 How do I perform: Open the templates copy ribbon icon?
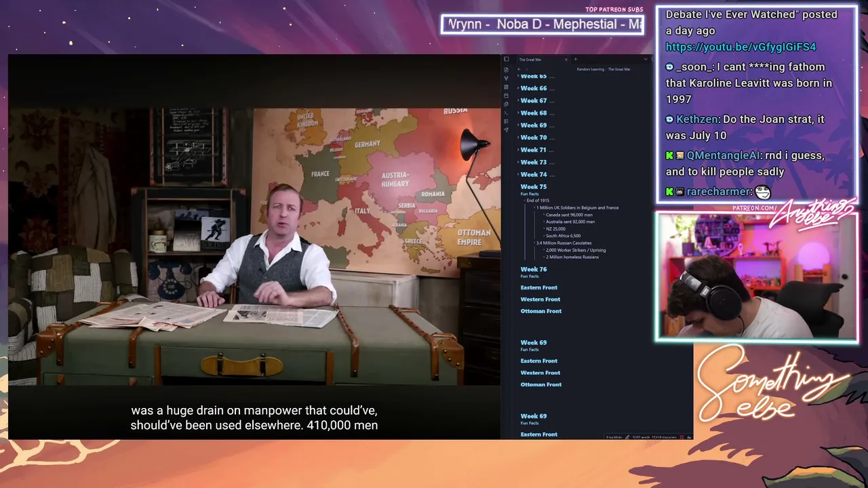(x=506, y=104)
